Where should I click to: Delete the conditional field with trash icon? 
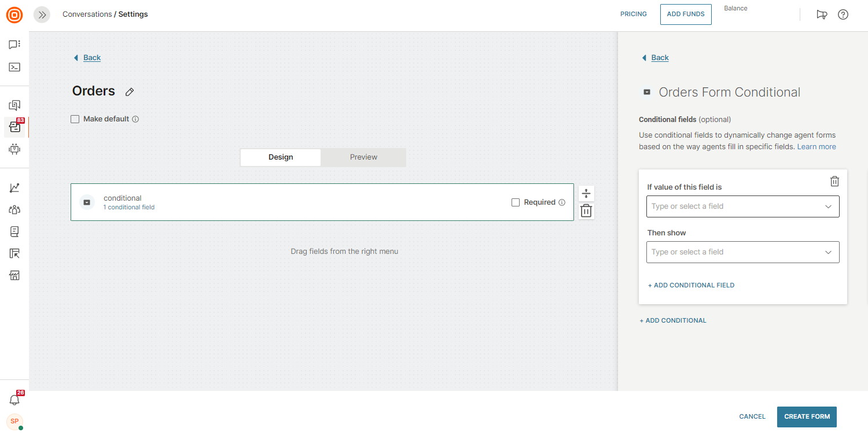tap(586, 211)
